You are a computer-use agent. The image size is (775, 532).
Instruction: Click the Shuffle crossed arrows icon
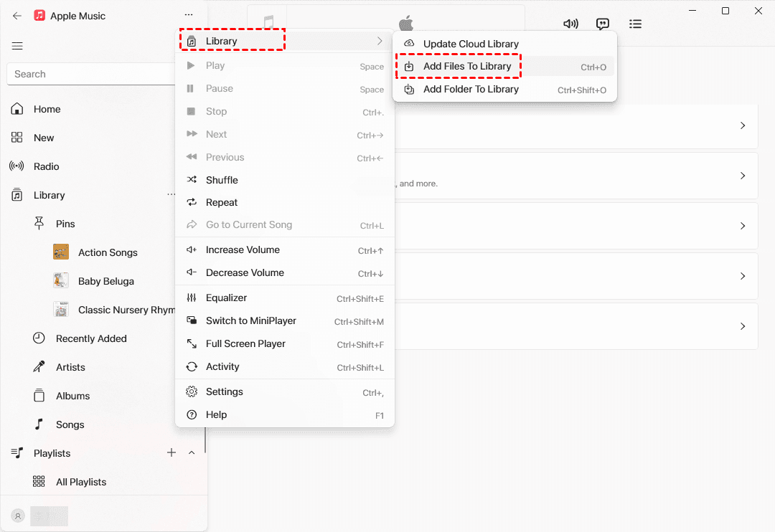click(192, 180)
